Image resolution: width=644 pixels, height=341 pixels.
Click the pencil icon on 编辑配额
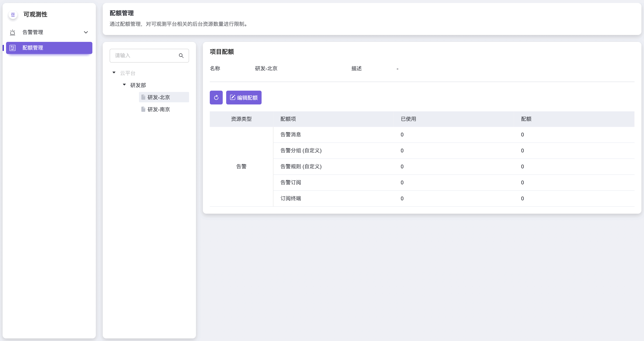point(232,98)
